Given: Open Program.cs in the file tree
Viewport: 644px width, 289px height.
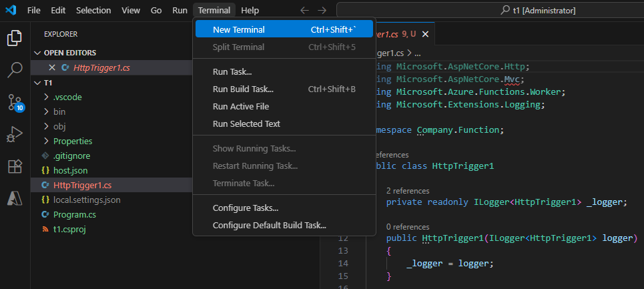Looking at the screenshot, I should coord(74,214).
